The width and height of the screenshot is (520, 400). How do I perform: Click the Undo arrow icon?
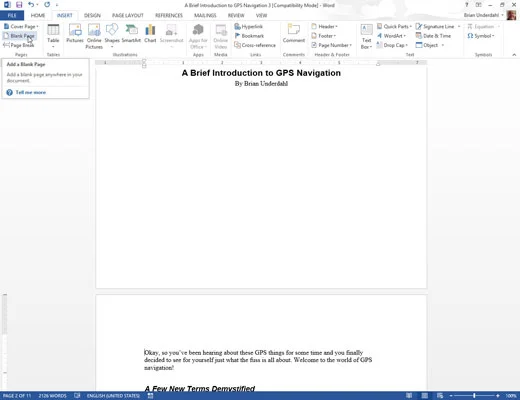click(x=31, y=5)
